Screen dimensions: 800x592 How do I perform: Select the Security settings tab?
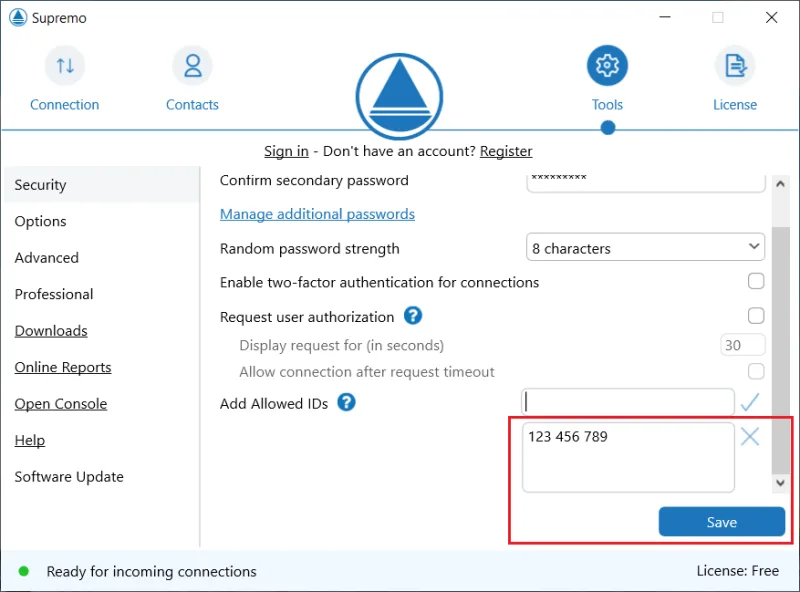[102, 185]
